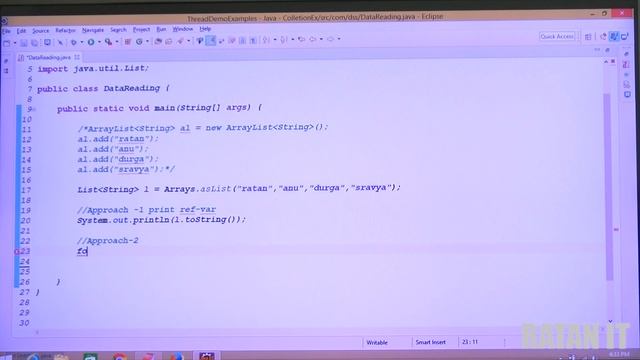Viewport: 640px width, 360px height.
Task: Open the Refactor menu
Action: 65,31
